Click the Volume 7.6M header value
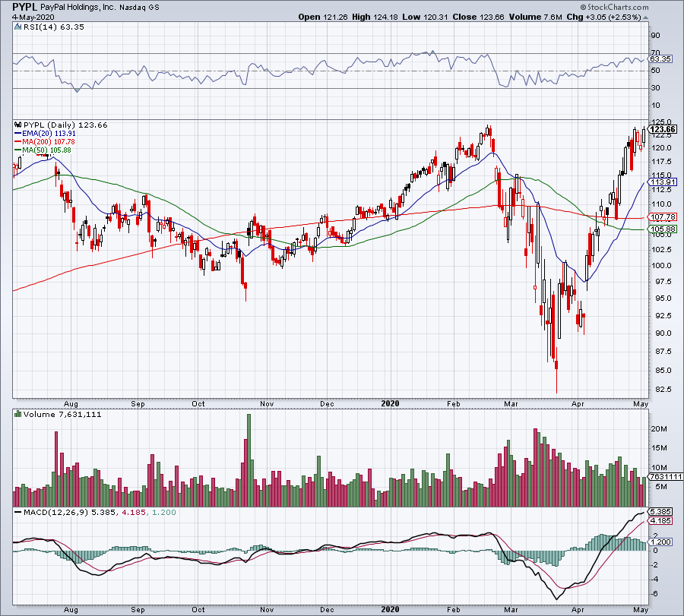Viewport: 684px width, 616px height. click(535, 17)
